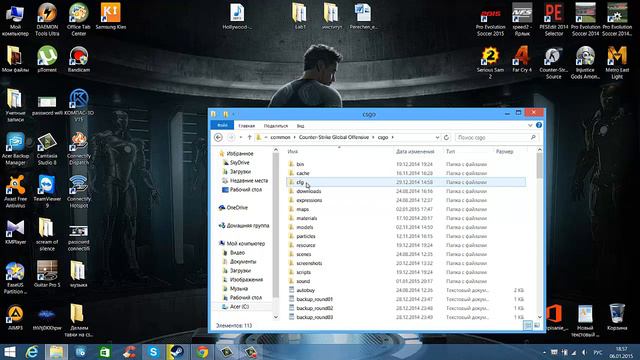Open the DAEMON Tools Ultra desktop icon

point(47,19)
